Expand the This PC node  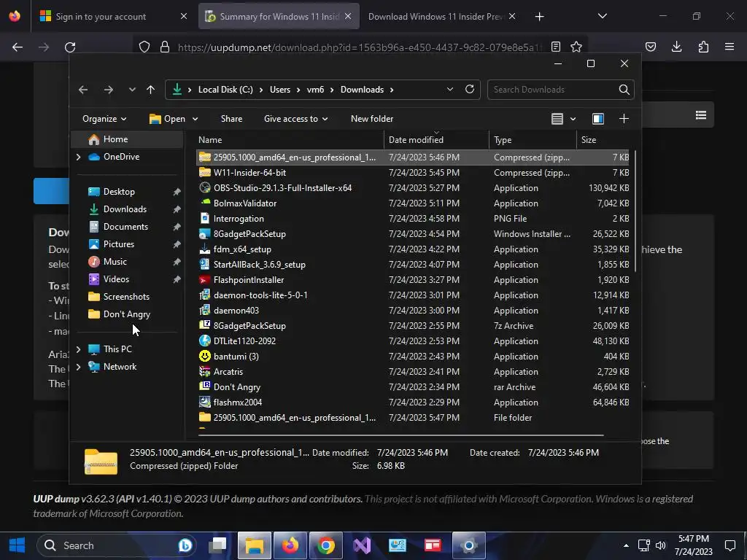point(79,349)
